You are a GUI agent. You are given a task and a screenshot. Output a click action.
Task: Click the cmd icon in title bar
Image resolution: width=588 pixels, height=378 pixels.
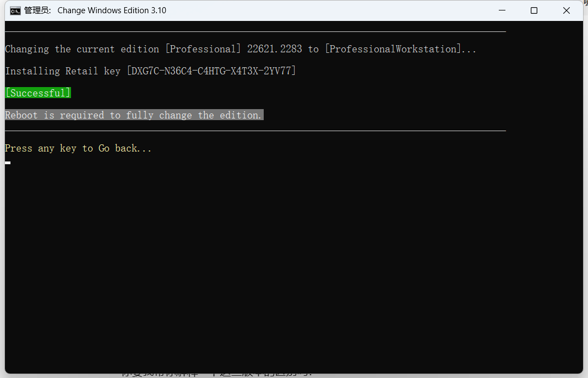(x=15, y=10)
